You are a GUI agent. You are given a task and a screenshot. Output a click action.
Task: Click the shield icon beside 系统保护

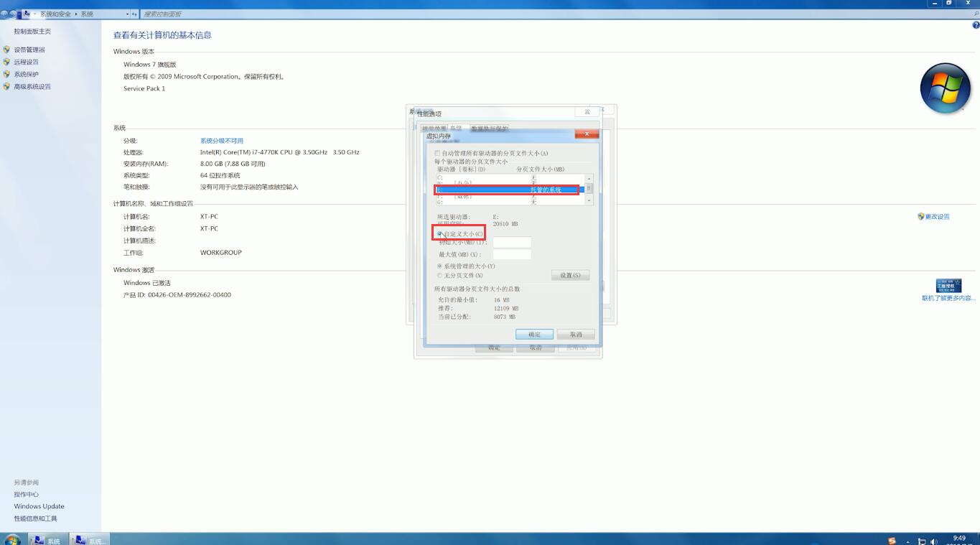[6, 74]
